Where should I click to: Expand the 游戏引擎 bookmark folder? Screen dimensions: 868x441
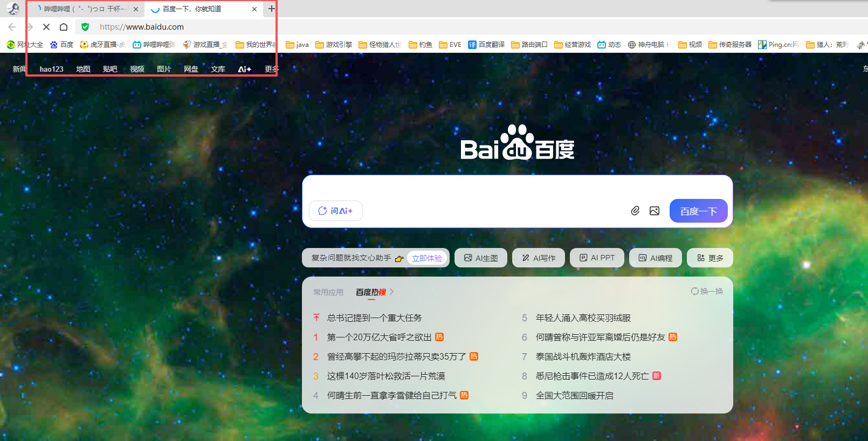coord(334,45)
